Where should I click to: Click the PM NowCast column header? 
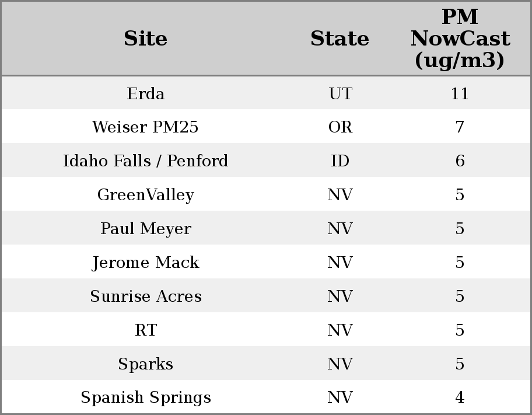[460, 39]
